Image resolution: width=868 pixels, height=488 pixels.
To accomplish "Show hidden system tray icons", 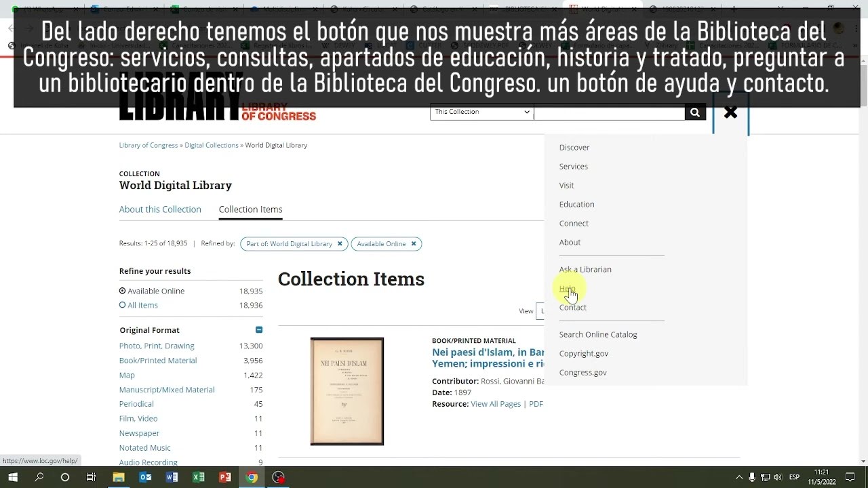I will [739, 477].
